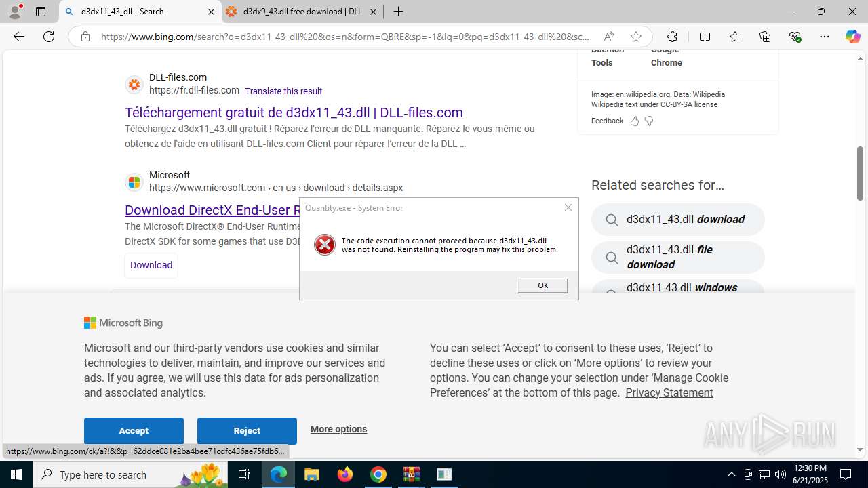Open Firefox taskbar icon
Viewport: 868px width, 488px height.
[x=345, y=474]
